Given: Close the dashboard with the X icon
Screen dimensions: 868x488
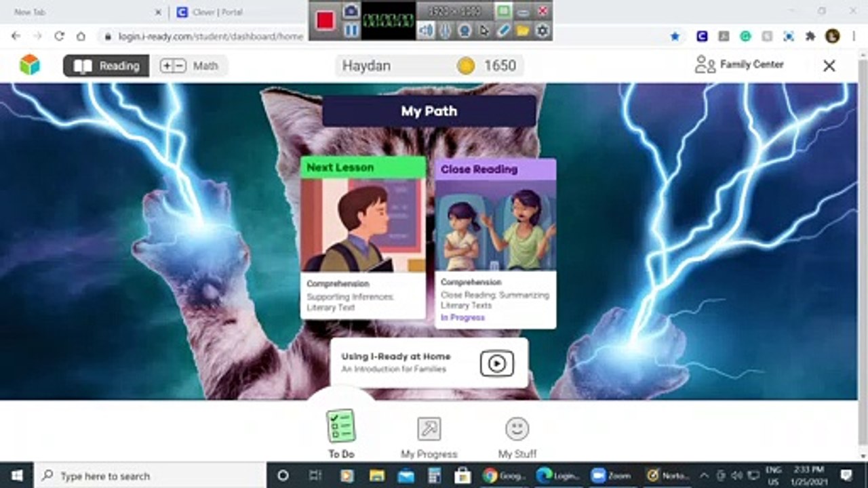Looking at the screenshot, I should pyautogui.click(x=829, y=66).
